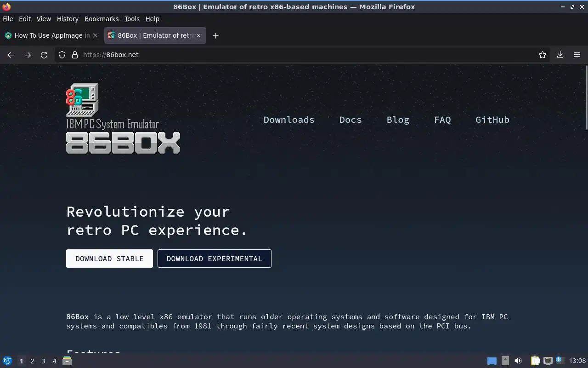588x368 pixels.
Task: Open a new tab
Action: (x=215, y=35)
